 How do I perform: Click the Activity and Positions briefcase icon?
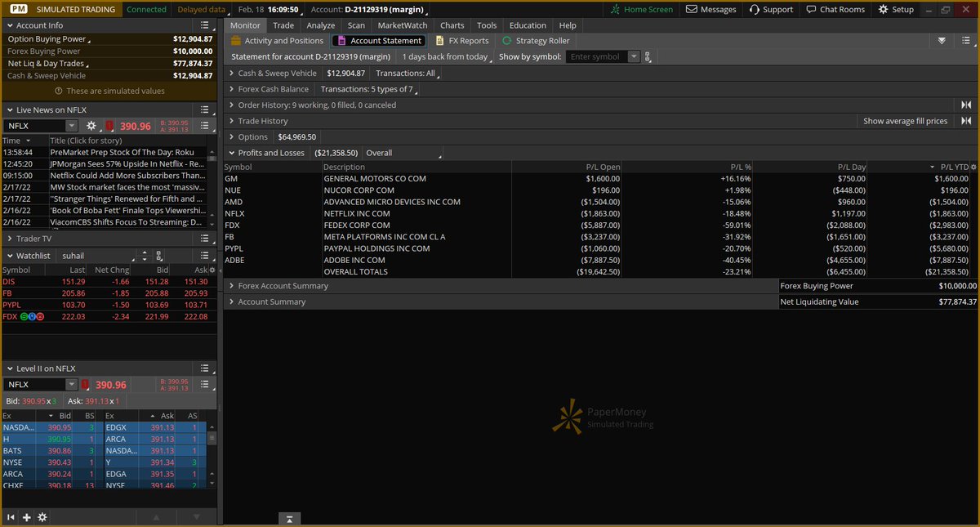tap(235, 40)
